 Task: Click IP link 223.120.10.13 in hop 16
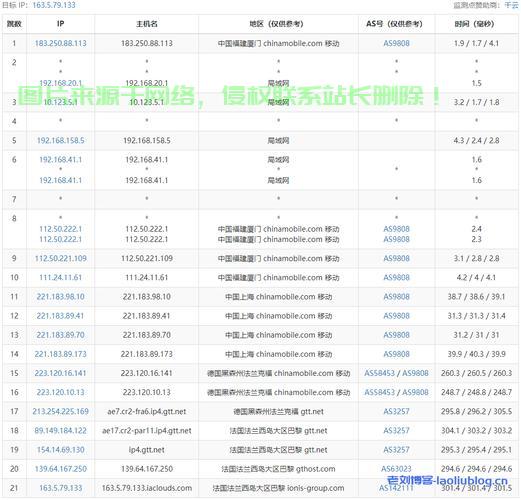61,392
